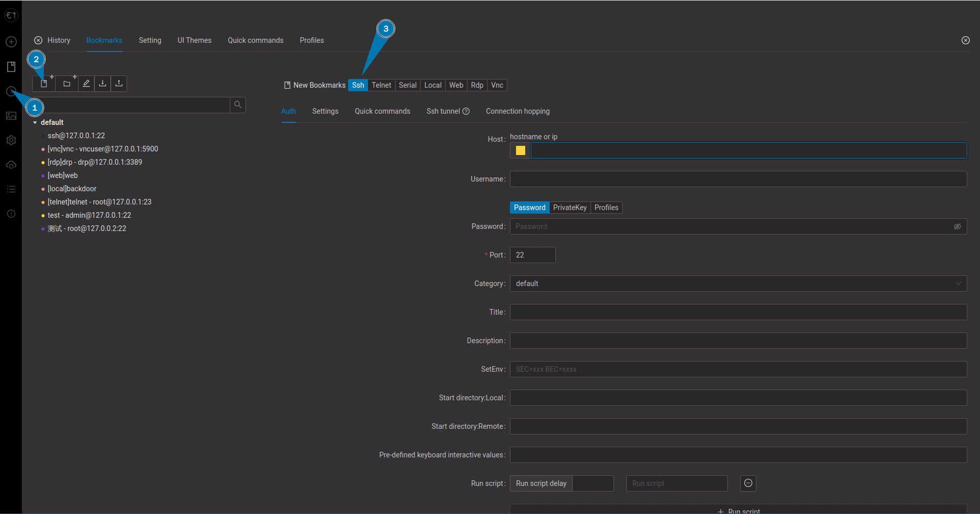The width and height of the screenshot is (980, 514).
Task: Open bookmark [rdp]drp - drp@127.0.0.1:3389
Action: coord(95,162)
